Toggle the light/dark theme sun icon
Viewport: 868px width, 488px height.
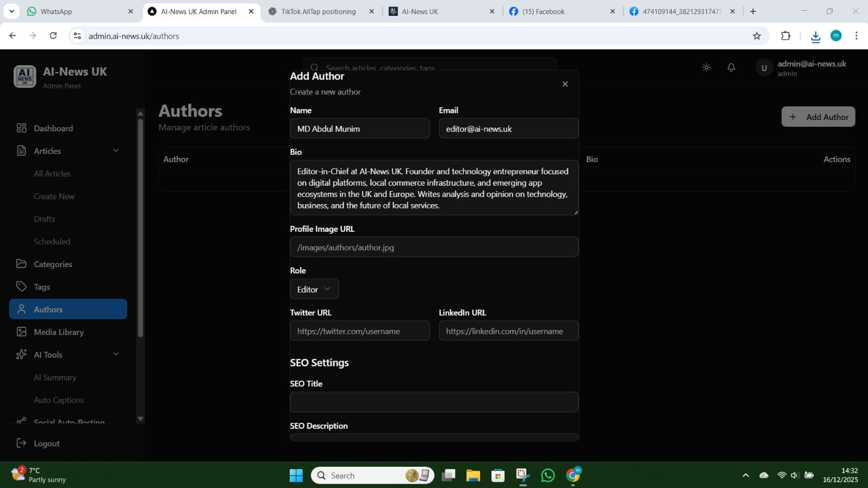click(706, 68)
